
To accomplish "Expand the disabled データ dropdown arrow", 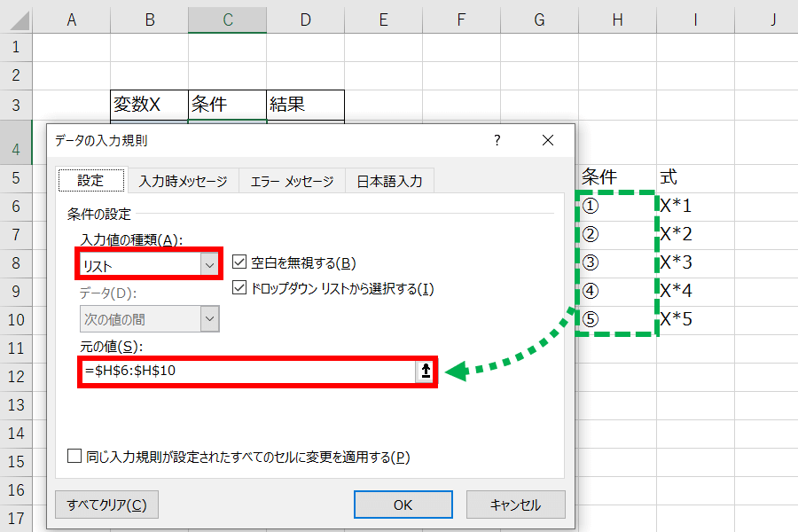I will 209,318.
